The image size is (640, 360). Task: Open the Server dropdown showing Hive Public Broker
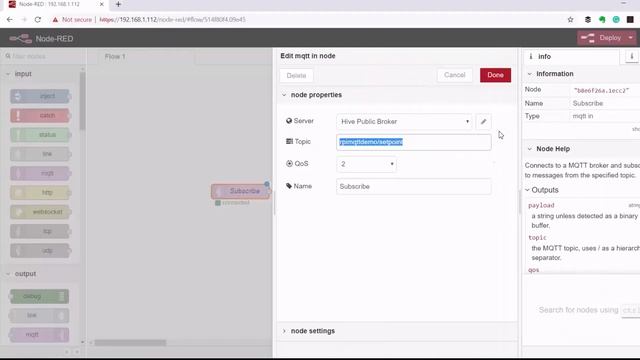pos(404,122)
